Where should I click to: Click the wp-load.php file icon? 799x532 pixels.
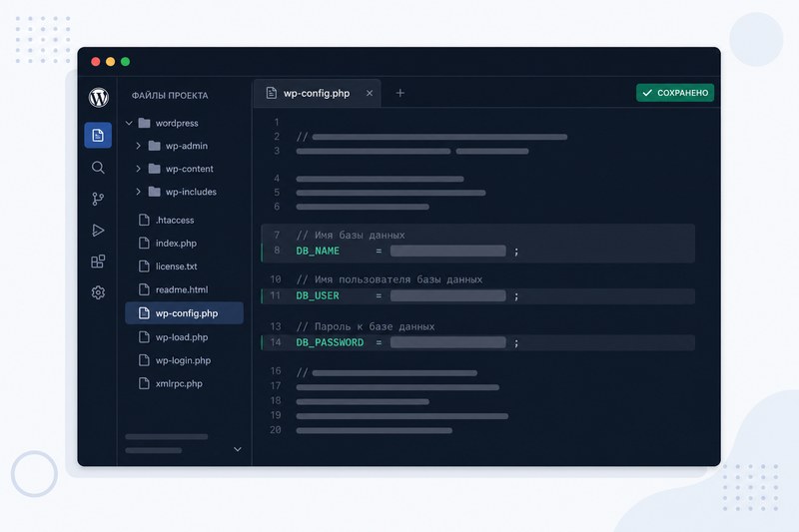pos(144,336)
